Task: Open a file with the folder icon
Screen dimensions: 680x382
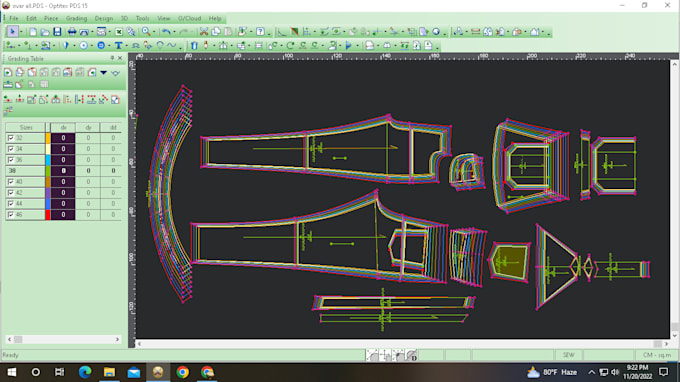Action: pyautogui.click(x=45, y=32)
